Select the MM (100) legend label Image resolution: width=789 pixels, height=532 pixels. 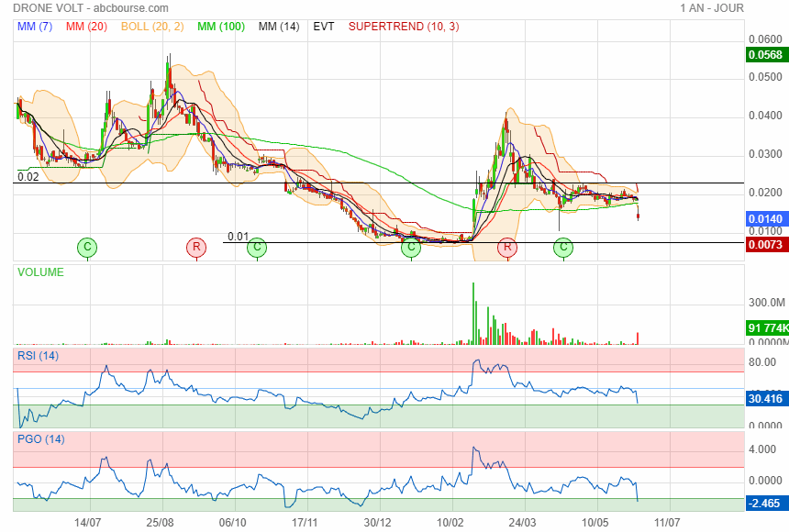[221, 27]
